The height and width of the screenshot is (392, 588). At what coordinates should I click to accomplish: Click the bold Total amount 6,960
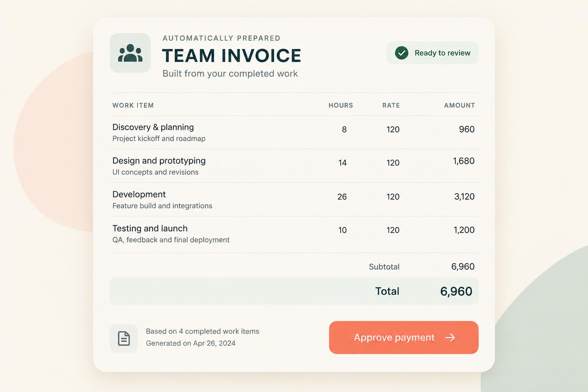(456, 291)
